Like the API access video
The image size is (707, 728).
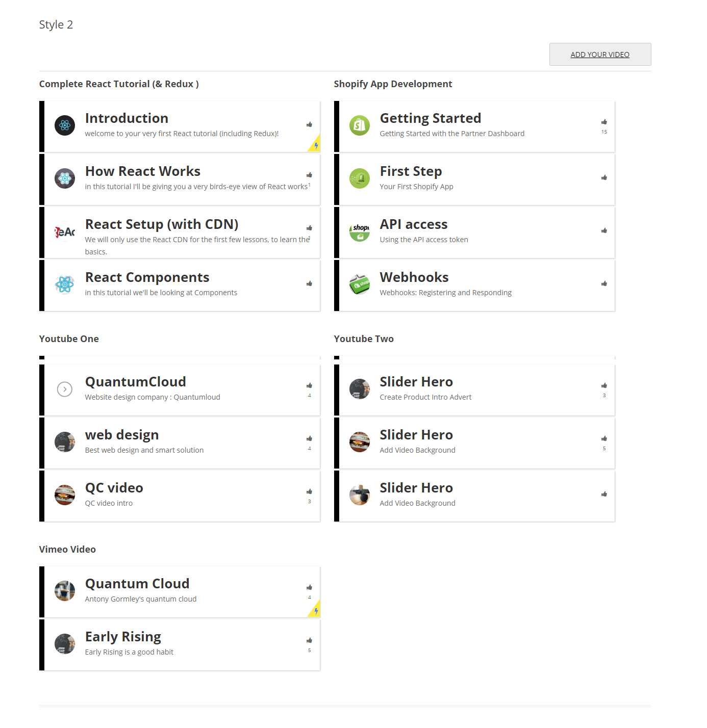point(604,230)
